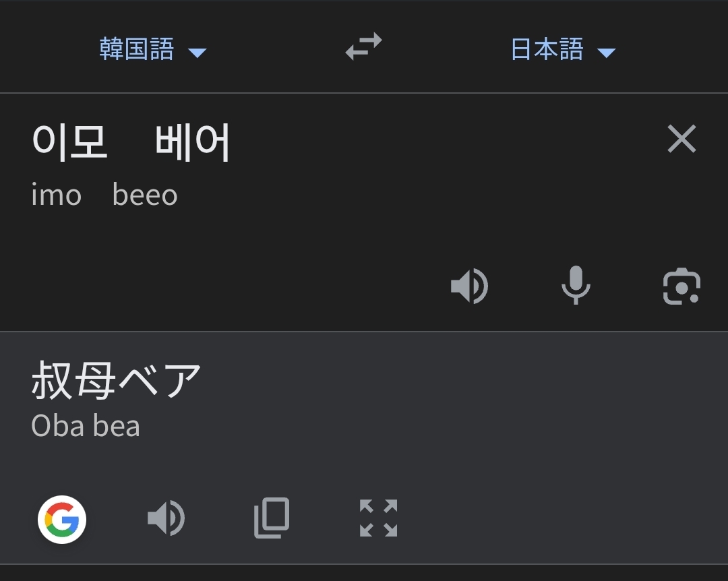Tap the romanization "beeo"
The width and height of the screenshot is (728, 581).
pyautogui.click(x=145, y=195)
